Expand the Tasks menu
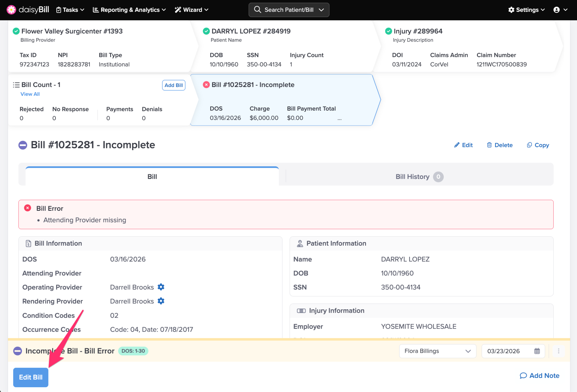Screen dimensions: 577x392 point(70,10)
